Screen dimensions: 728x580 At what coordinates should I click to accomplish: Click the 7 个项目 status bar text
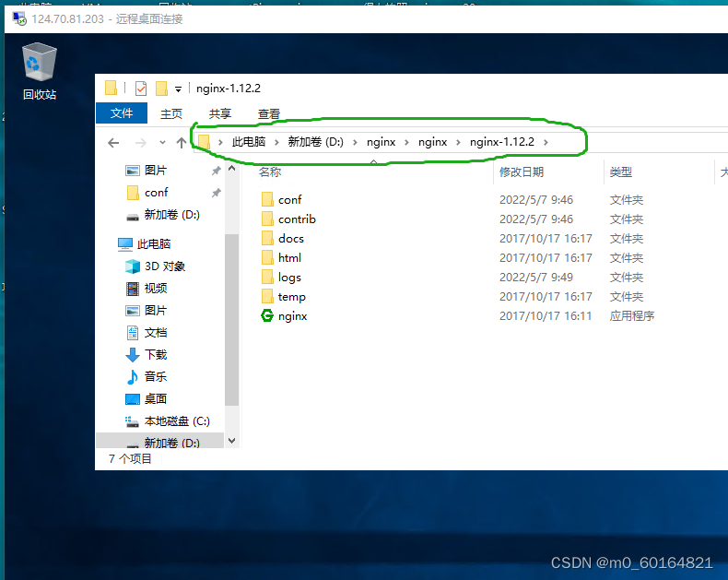(x=130, y=458)
